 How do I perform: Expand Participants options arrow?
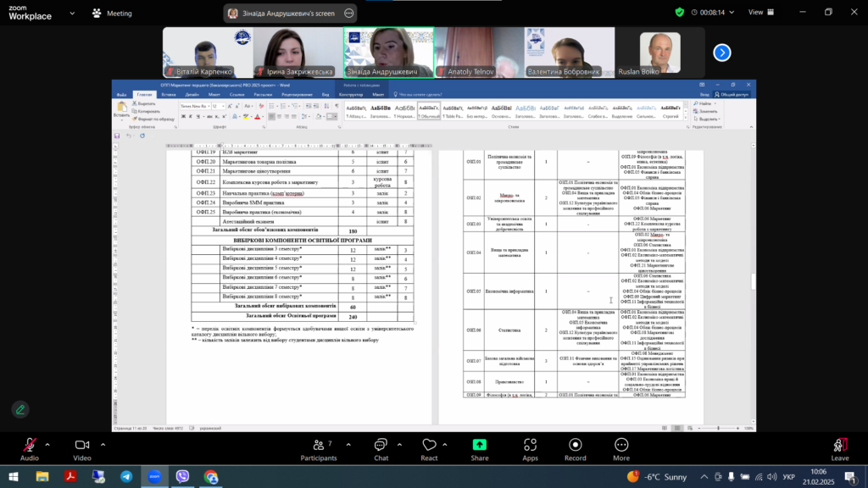348,444
